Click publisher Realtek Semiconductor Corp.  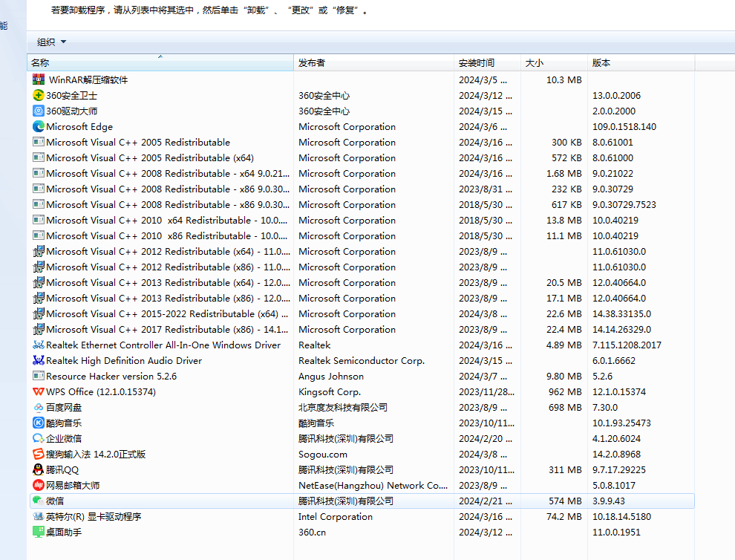(362, 361)
